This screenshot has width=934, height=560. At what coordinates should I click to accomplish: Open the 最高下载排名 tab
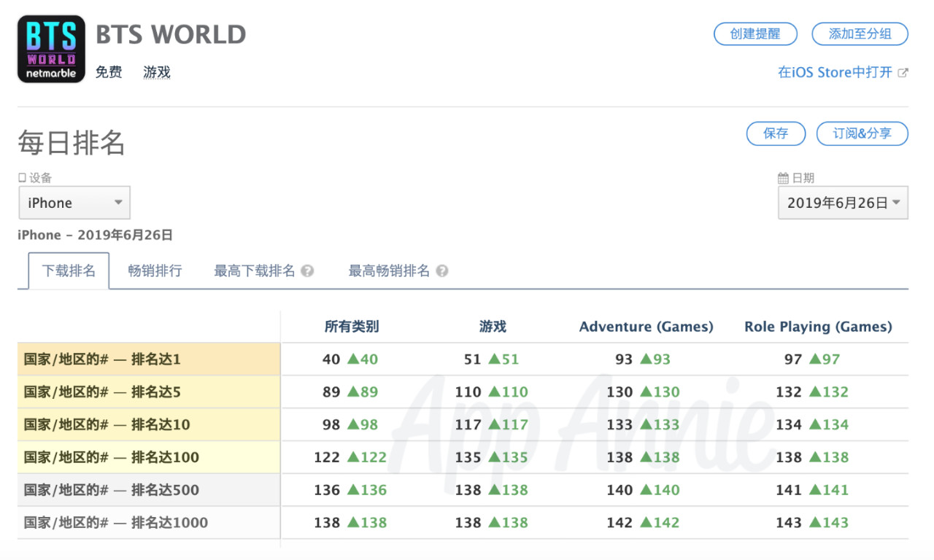pos(255,271)
